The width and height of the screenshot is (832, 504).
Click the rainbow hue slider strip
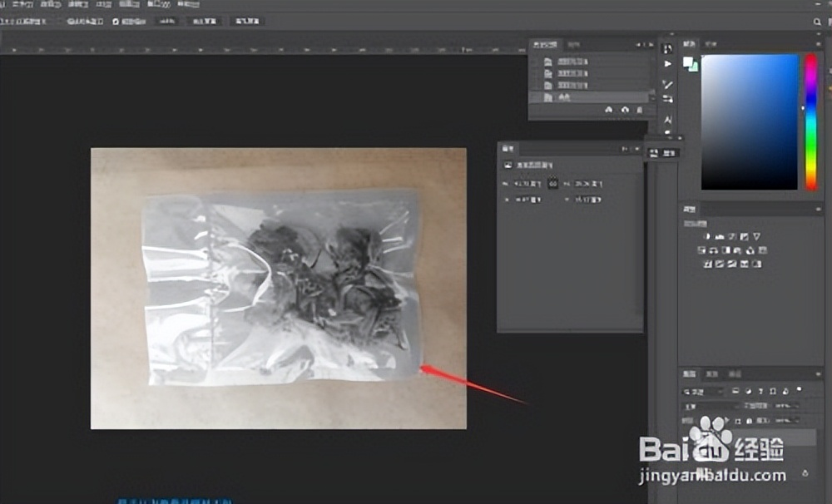[810, 121]
